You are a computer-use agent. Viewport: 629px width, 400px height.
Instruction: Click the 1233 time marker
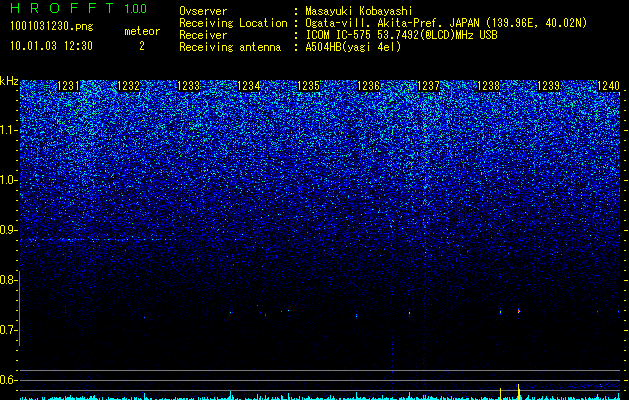(x=189, y=86)
